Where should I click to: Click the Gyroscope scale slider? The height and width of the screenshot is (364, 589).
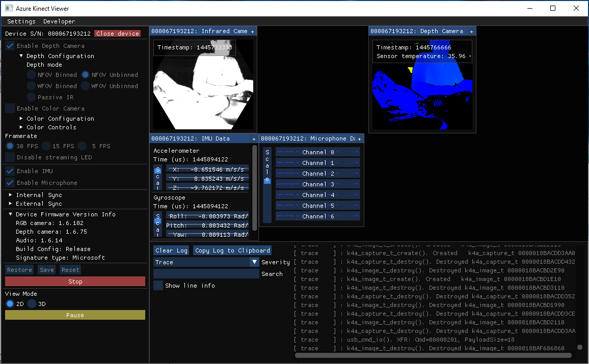point(158,225)
